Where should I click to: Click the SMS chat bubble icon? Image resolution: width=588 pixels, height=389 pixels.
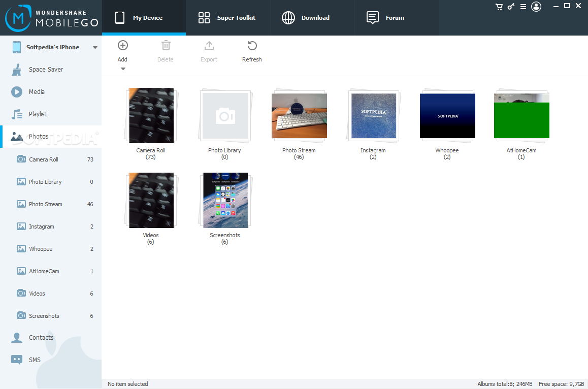tap(16, 360)
